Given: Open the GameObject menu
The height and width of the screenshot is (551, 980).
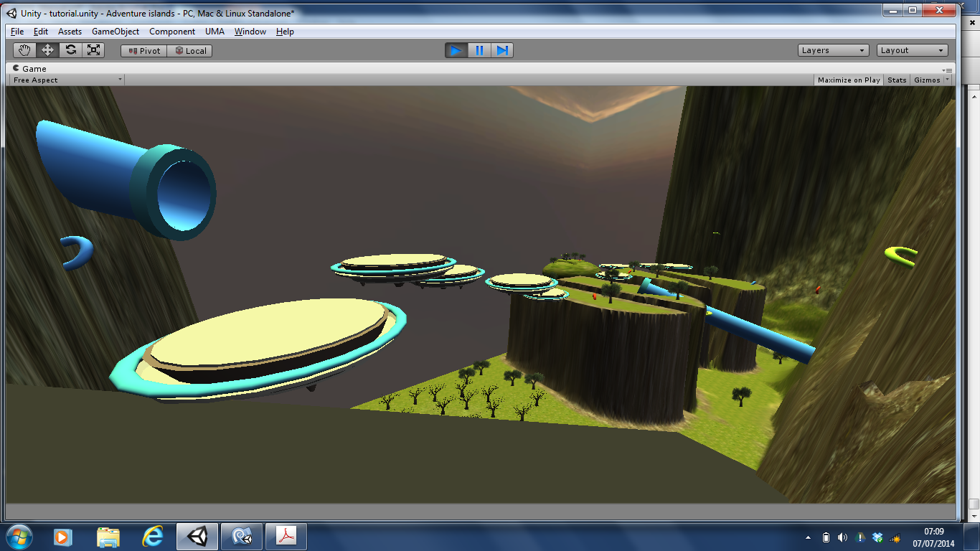Looking at the screenshot, I should [x=116, y=32].
